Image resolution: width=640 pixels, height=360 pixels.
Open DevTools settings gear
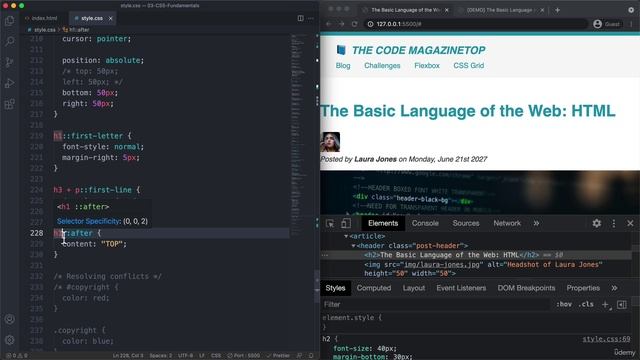point(597,223)
